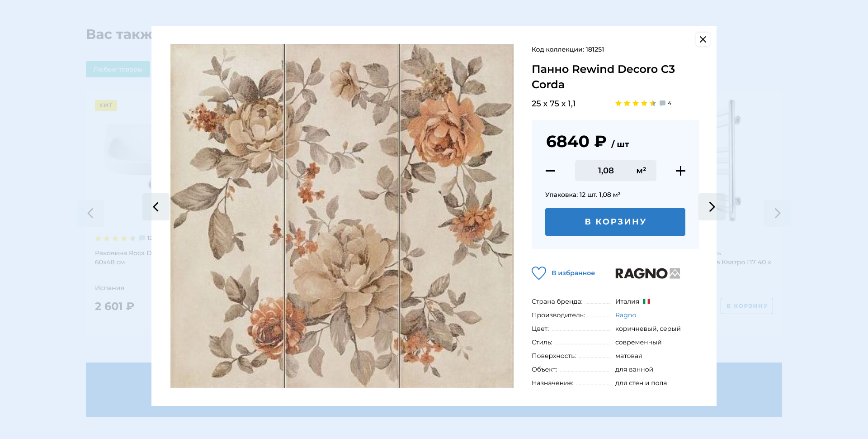The width and height of the screenshot is (868, 439).
Task: Advance the carousel with the background right chevron
Action: tap(778, 213)
